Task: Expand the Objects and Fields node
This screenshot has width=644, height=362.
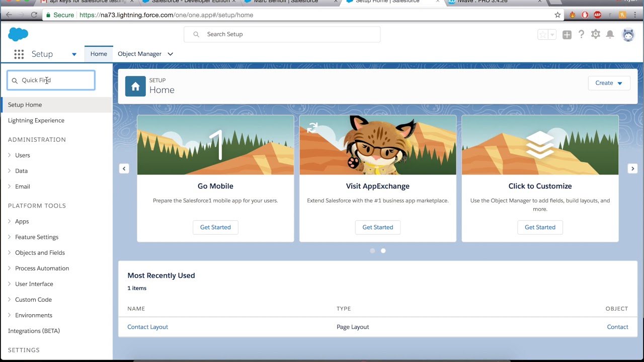Action: (10, 252)
